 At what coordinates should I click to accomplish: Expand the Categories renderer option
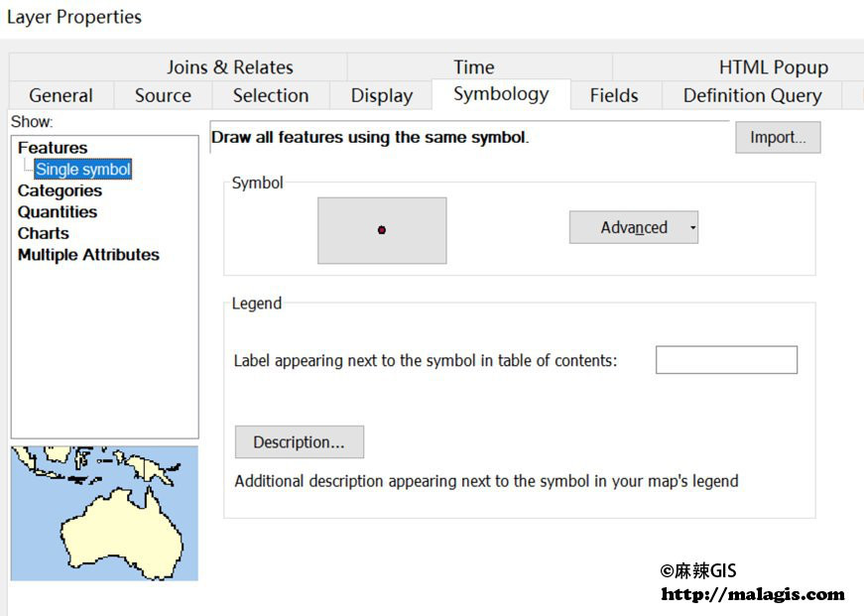click(60, 190)
